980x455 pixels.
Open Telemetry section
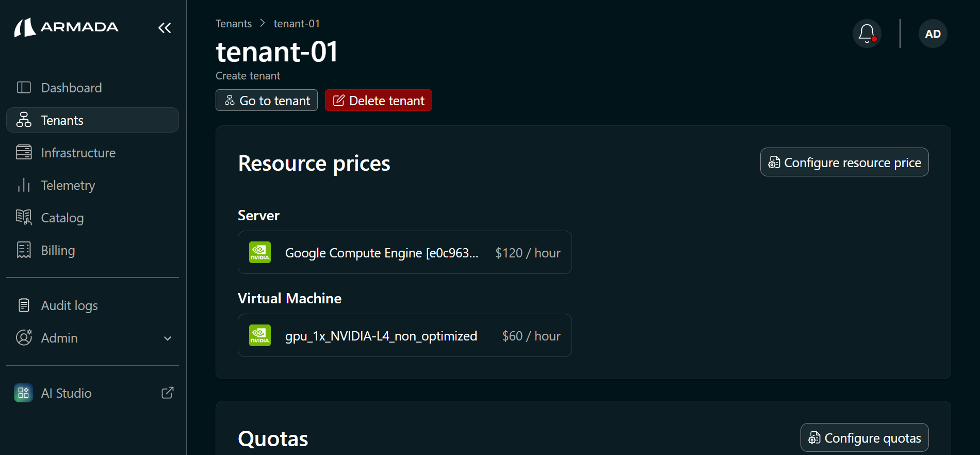pyautogui.click(x=92, y=185)
